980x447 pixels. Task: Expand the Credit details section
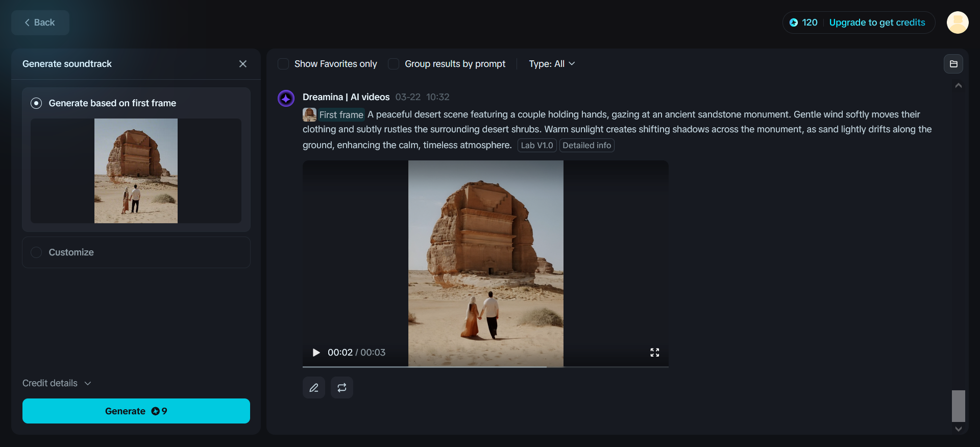[57, 383]
